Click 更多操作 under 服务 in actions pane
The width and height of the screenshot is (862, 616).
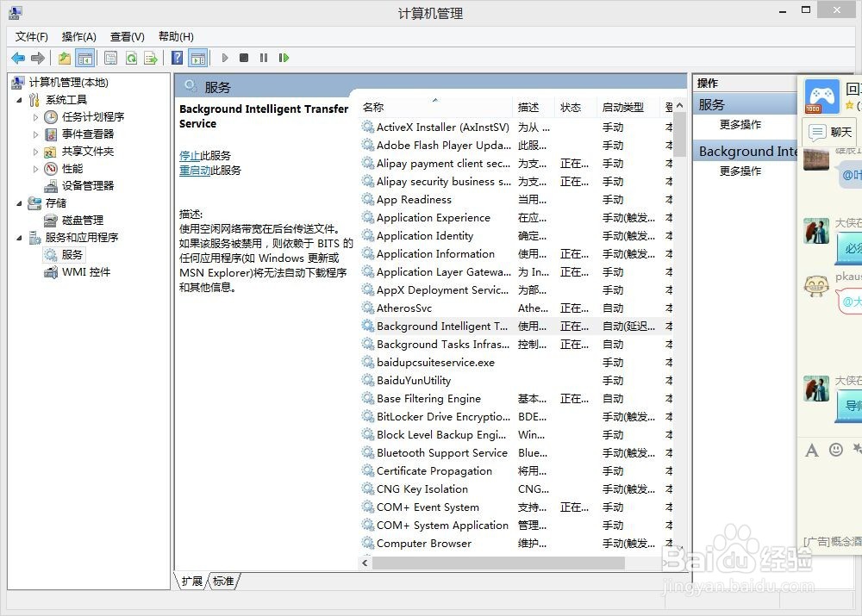click(x=740, y=125)
